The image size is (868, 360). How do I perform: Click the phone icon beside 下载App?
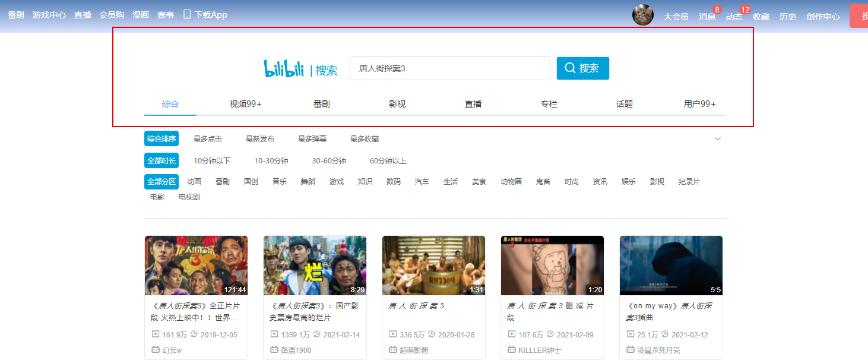(187, 14)
